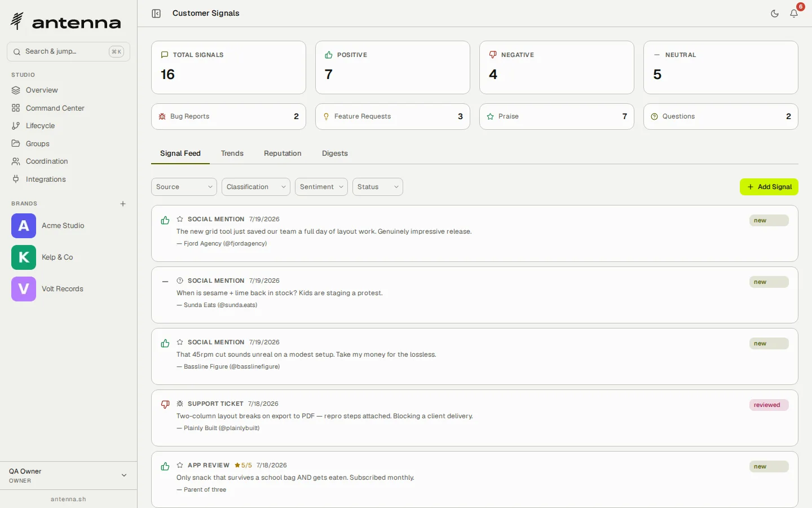This screenshot has height=508, width=812.
Task: Click thumbs-up icon on Bassline Figure signal
Action: 165,344
